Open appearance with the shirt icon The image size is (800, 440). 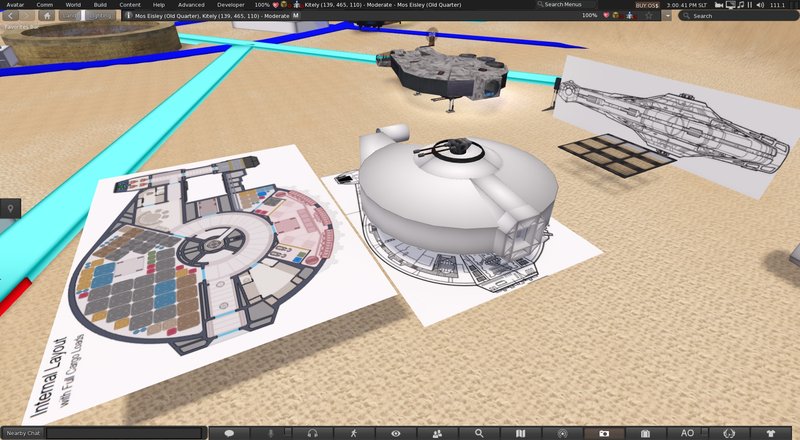(x=770, y=433)
